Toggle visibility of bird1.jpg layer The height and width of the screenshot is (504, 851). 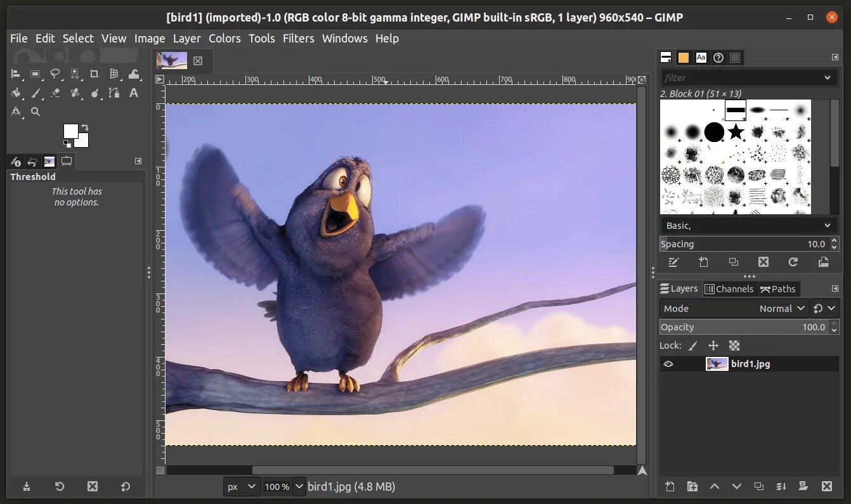point(668,364)
